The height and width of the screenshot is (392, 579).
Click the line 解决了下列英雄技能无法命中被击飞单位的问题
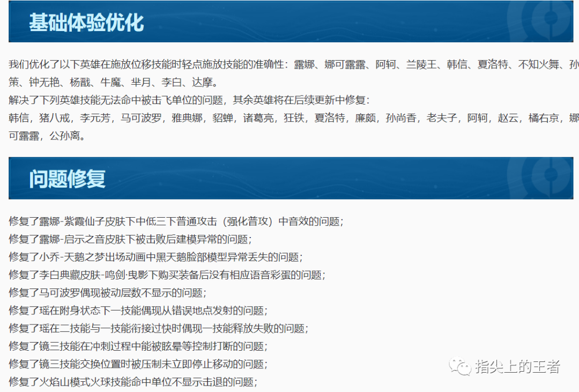(x=189, y=100)
